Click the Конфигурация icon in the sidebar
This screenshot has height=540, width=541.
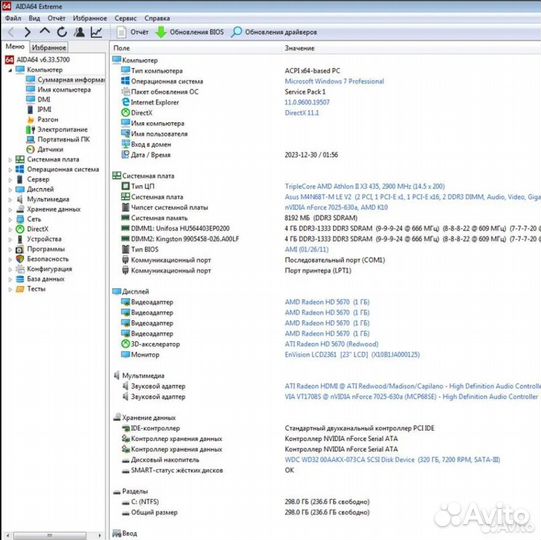click(20, 269)
